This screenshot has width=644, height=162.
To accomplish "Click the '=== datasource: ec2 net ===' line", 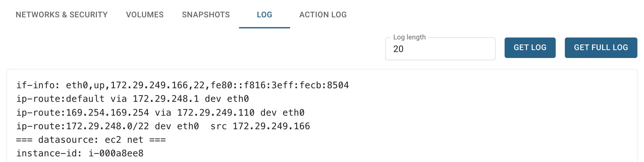I will [x=91, y=140].
